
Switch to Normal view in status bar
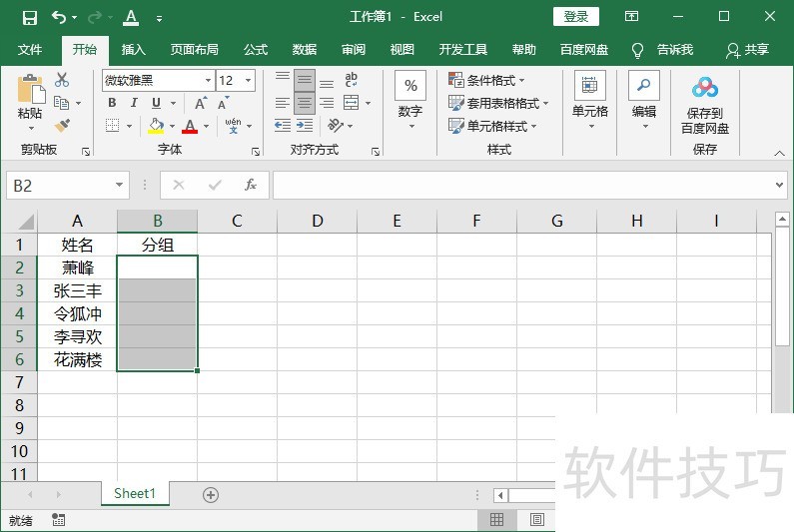click(x=496, y=519)
